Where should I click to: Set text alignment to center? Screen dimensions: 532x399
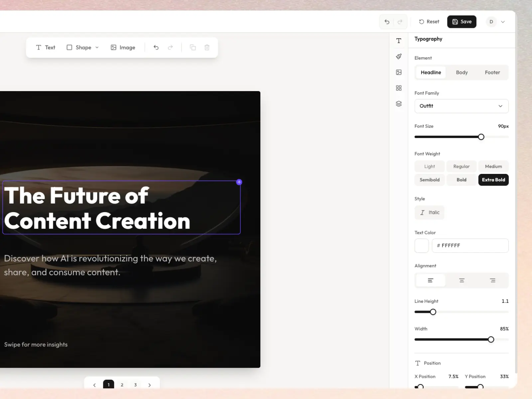461,280
